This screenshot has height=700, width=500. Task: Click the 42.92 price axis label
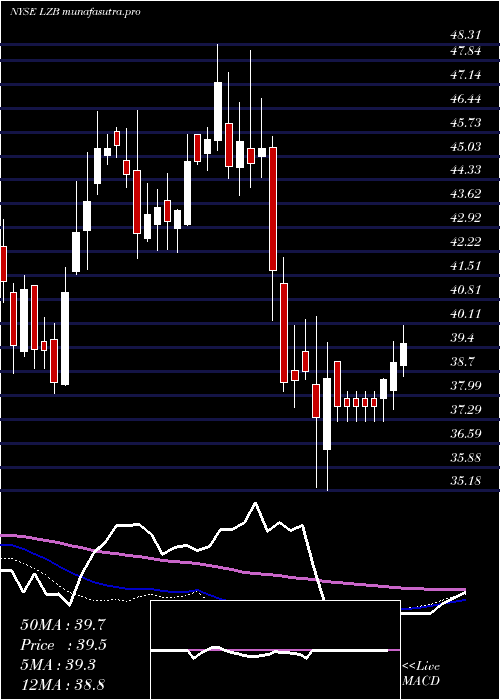coord(466,218)
